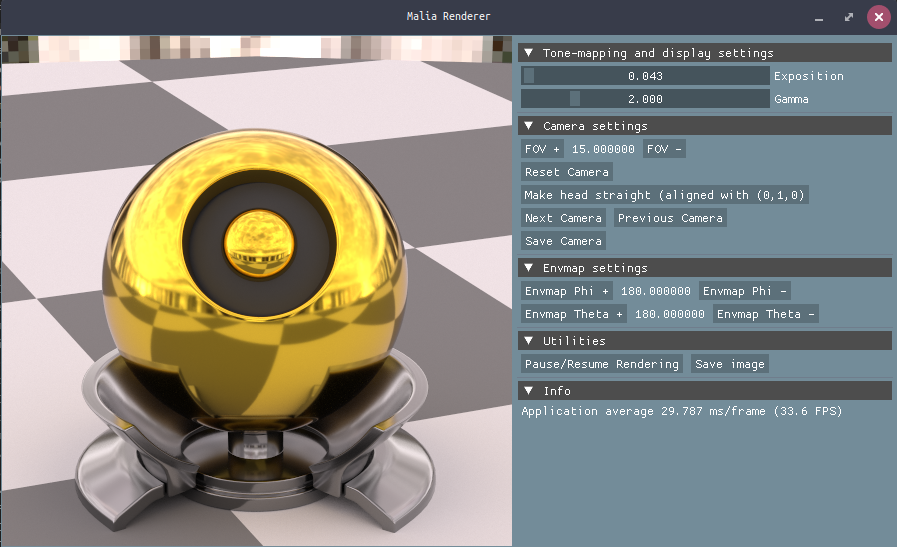The height and width of the screenshot is (547, 897).
Task: Click the Envmap Phi value 180.000000
Action: pos(656,291)
